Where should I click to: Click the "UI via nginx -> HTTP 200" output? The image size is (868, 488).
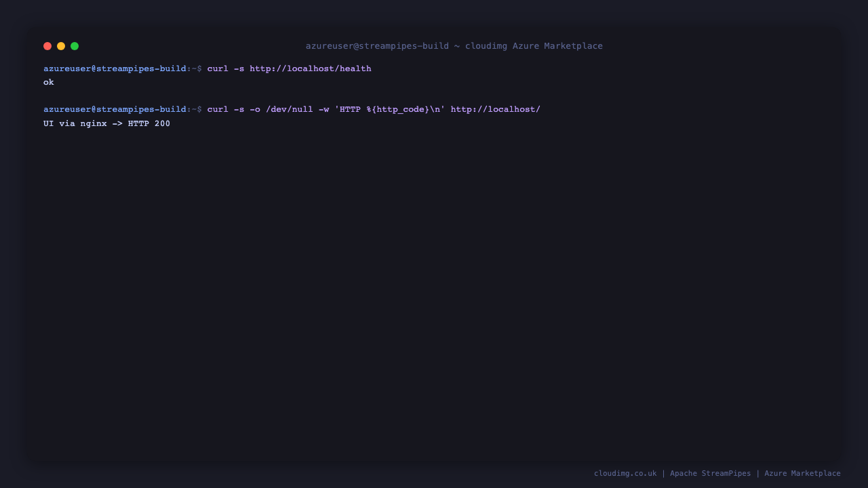(107, 123)
